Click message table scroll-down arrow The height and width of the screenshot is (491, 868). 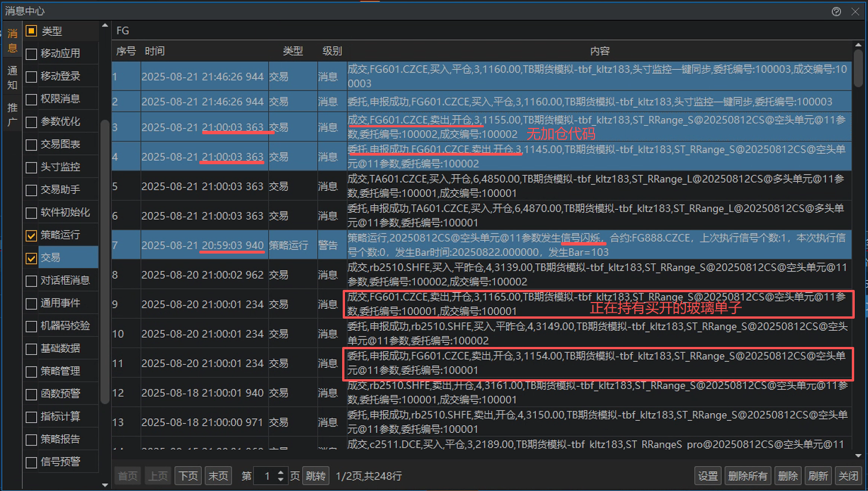coord(858,455)
